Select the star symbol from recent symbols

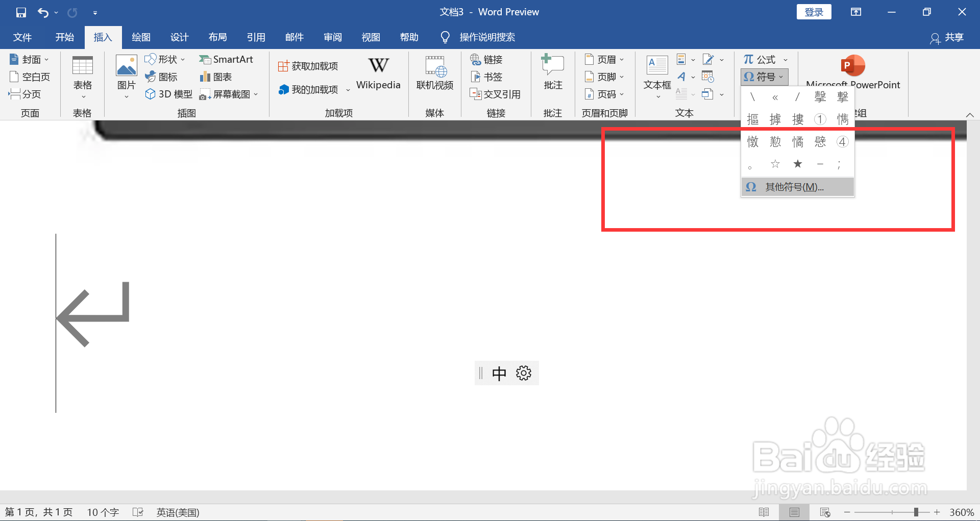point(798,164)
